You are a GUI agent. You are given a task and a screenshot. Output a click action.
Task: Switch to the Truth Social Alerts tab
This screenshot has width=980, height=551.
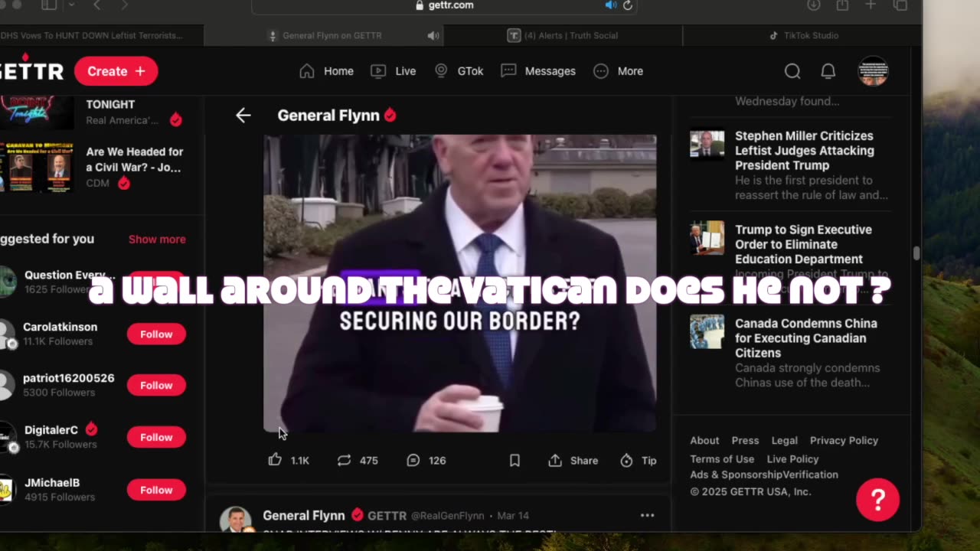[x=563, y=35]
